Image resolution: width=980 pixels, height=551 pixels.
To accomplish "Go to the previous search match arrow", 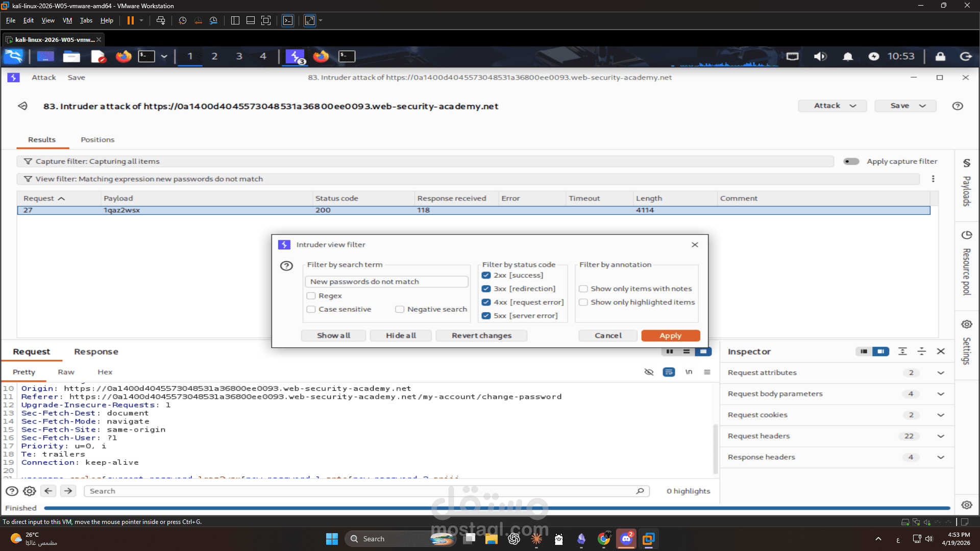I will (x=48, y=491).
